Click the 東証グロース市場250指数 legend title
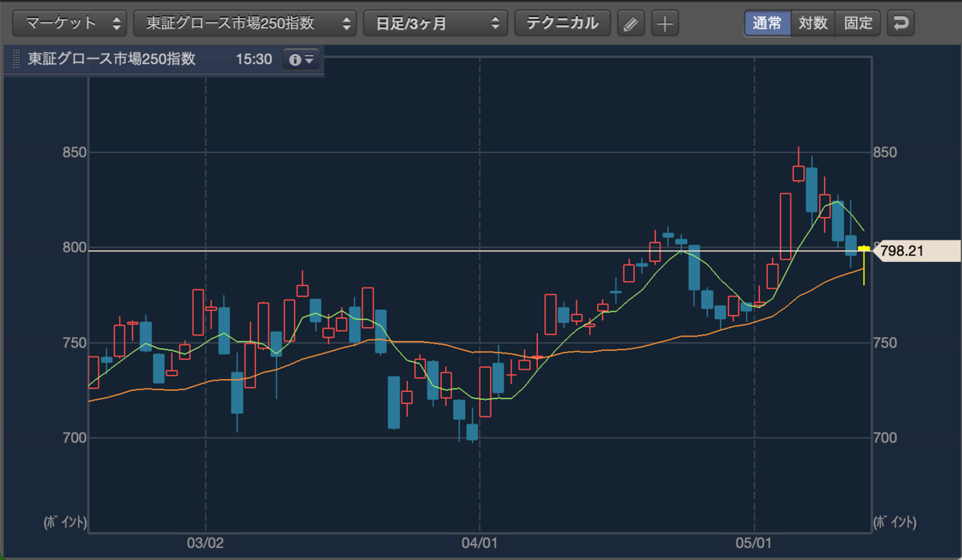 tap(111, 60)
